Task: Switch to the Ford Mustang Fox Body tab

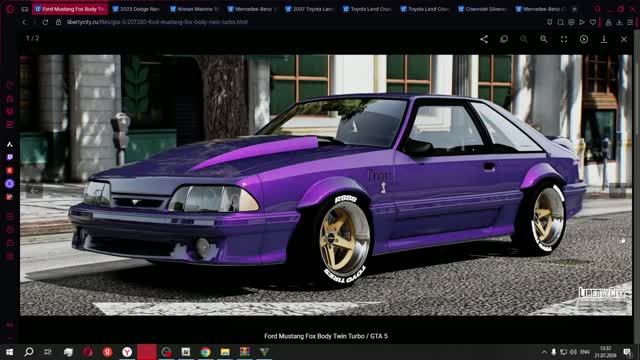Action: click(70, 9)
